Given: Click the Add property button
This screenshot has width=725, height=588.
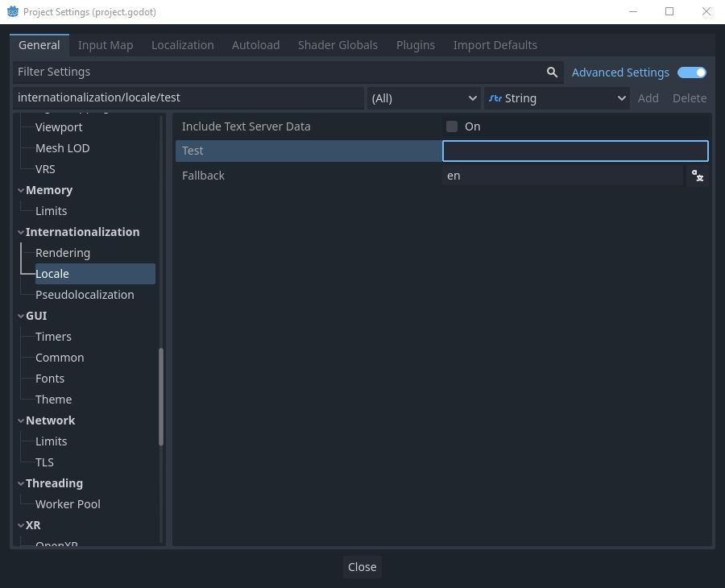Looking at the screenshot, I should (x=648, y=98).
